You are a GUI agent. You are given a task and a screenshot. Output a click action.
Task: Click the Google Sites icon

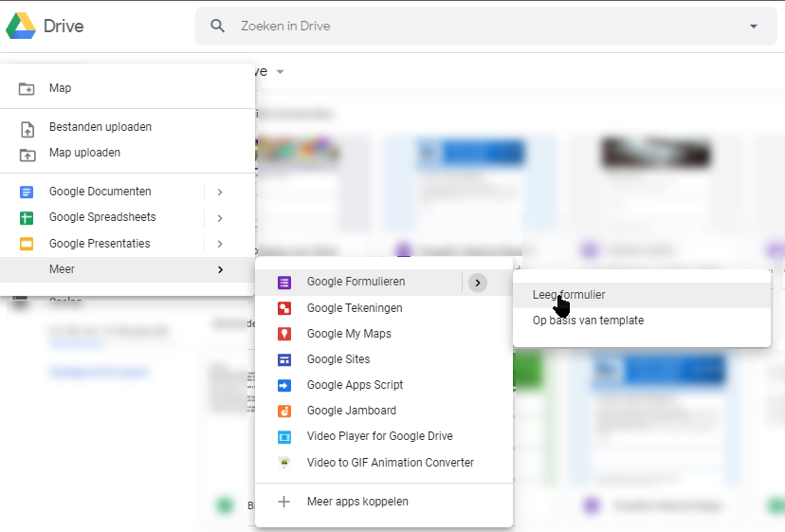[x=284, y=359]
